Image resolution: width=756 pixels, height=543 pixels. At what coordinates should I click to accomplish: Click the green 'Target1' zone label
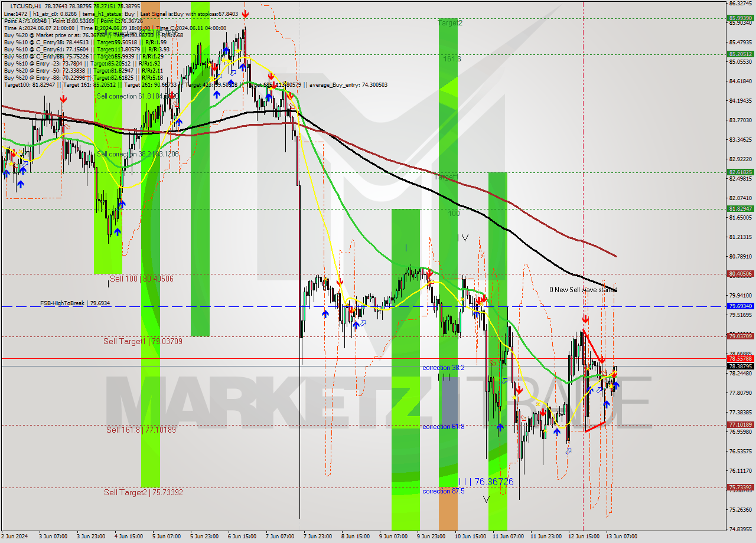pyautogui.click(x=447, y=177)
